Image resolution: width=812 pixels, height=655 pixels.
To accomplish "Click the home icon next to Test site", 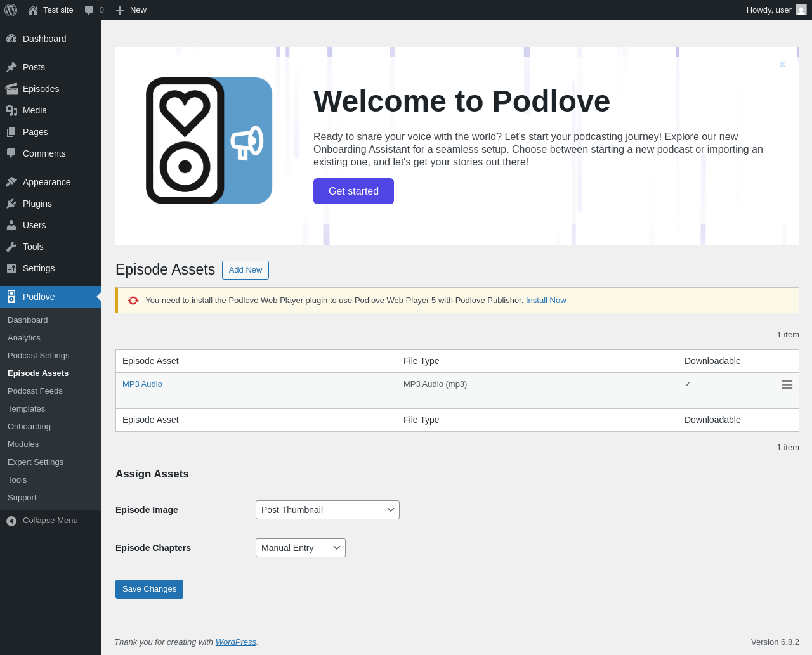I will (x=33, y=10).
